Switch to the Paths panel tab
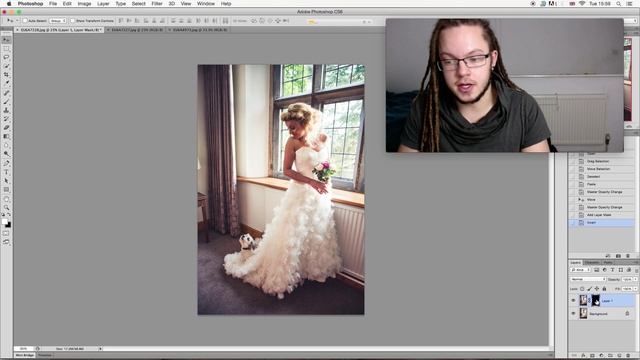 click(x=608, y=262)
